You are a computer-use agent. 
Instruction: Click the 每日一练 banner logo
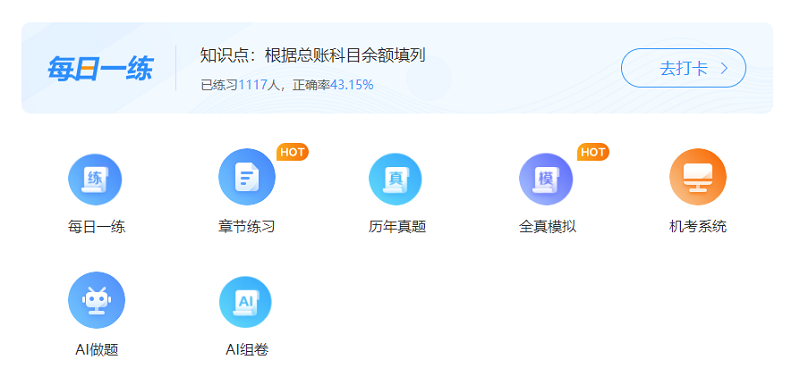point(100,68)
